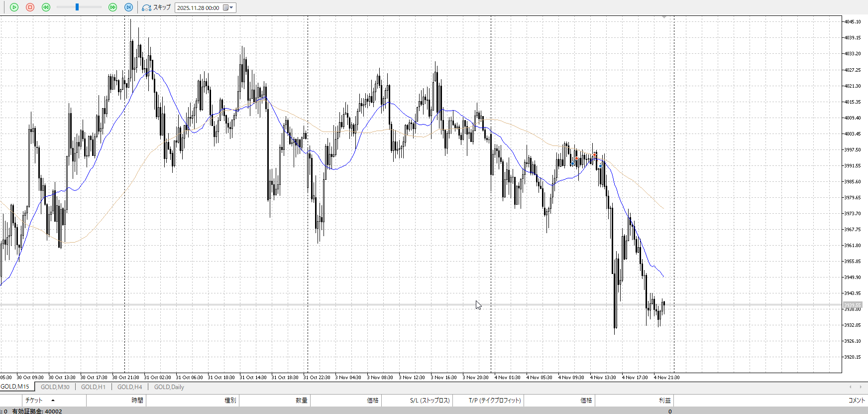
Task: Step forward one bar with the blue button
Action: [x=128, y=7]
